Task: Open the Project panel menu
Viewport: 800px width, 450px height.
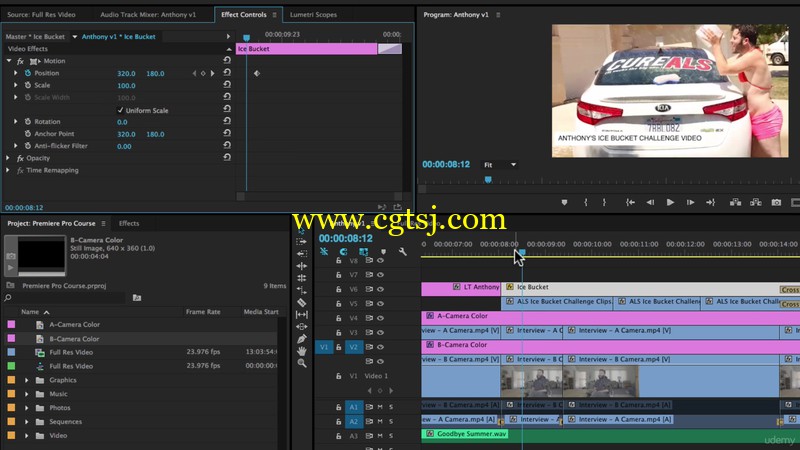Action: coord(104,223)
